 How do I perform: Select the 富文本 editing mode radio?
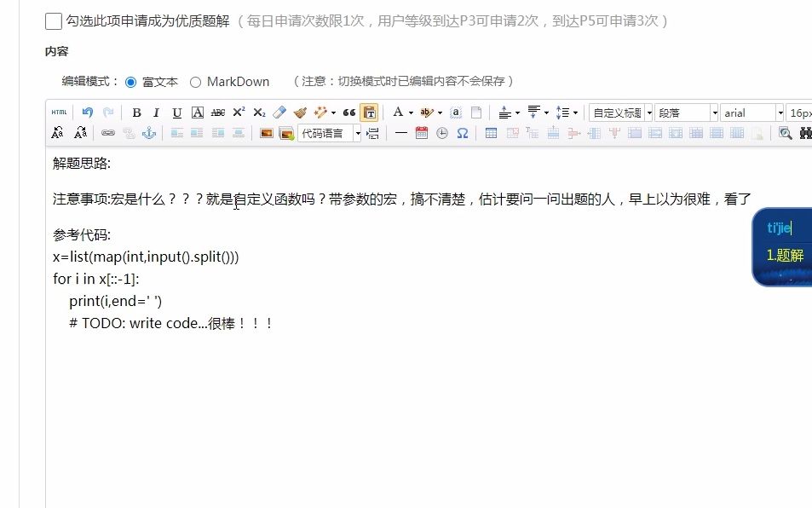coord(130,82)
